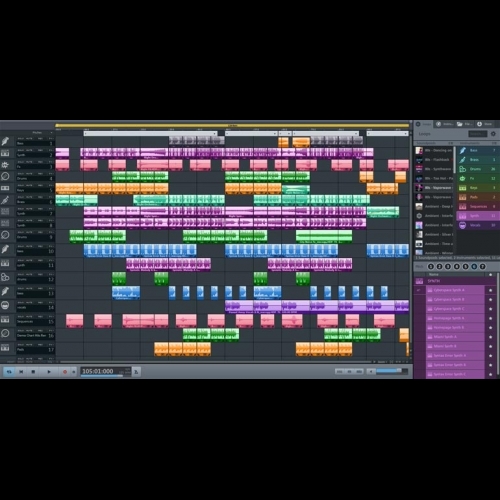This screenshot has height=500, width=500.
Task: Select the Keys instrument category
Action: tap(477, 188)
